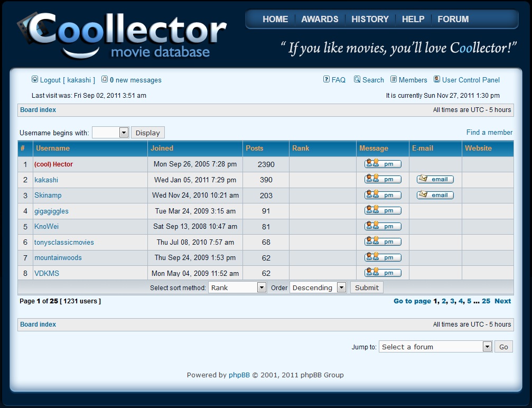This screenshot has width=532, height=408.
Task: Click the Submit sort button
Action: point(367,288)
